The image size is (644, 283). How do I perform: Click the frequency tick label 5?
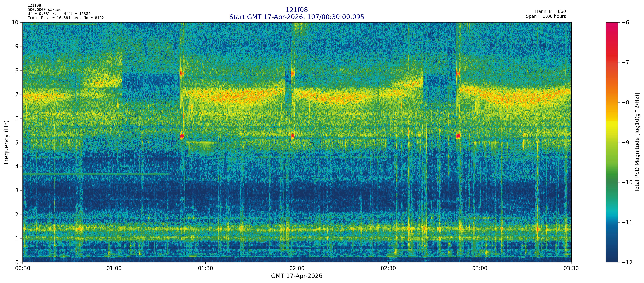17,142
